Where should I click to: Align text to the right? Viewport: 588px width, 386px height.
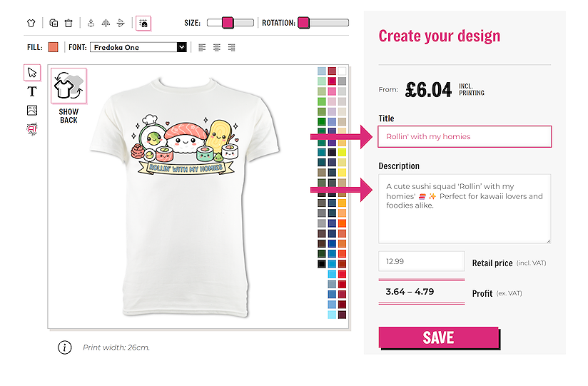pyautogui.click(x=232, y=47)
